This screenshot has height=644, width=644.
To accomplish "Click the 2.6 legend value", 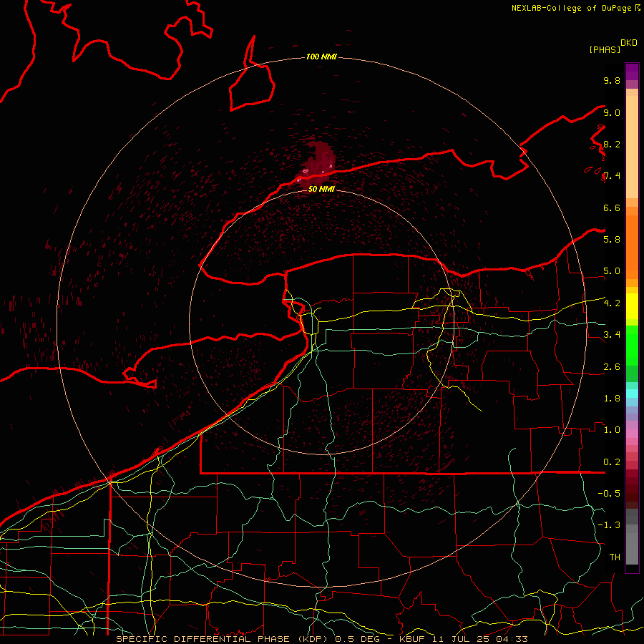I will coord(612,367).
